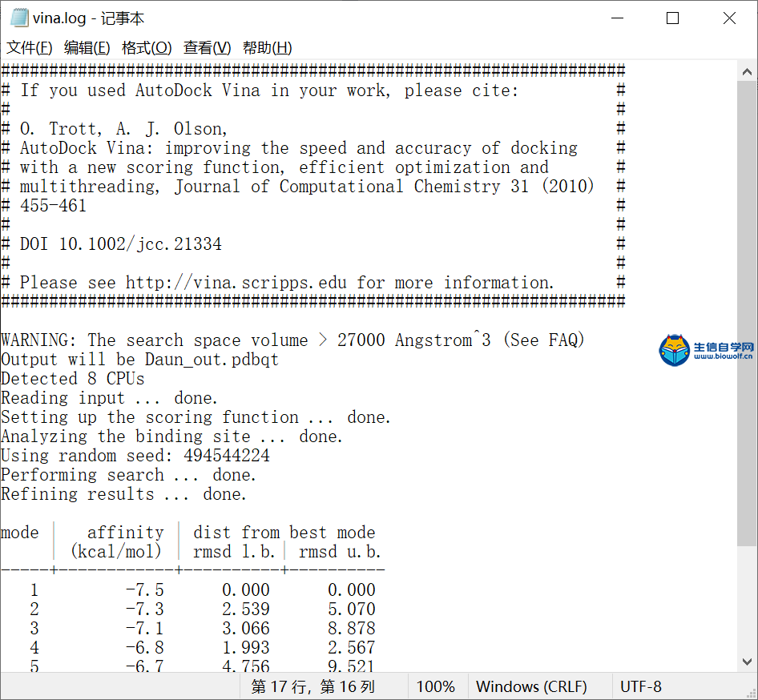Click the 'Performing search ... done.' line
Viewport: 758px width, 700px height.
coord(128,475)
